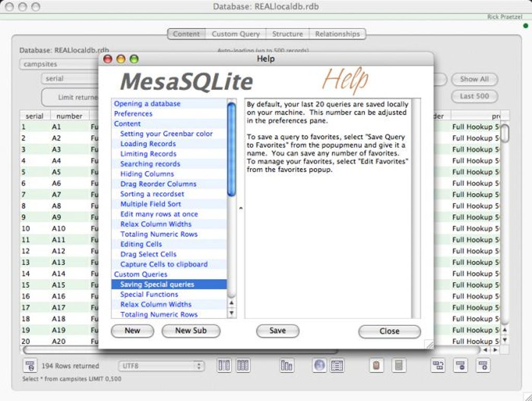Click the duplicate-row icon with arrows
Viewport: 532px width, 401px height.
[438, 365]
